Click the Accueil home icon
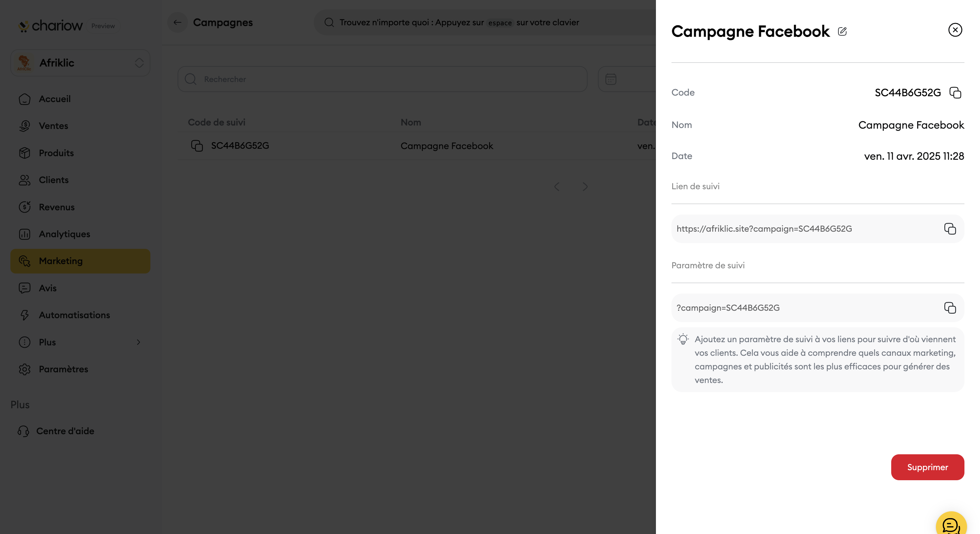 pyautogui.click(x=25, y=99)
